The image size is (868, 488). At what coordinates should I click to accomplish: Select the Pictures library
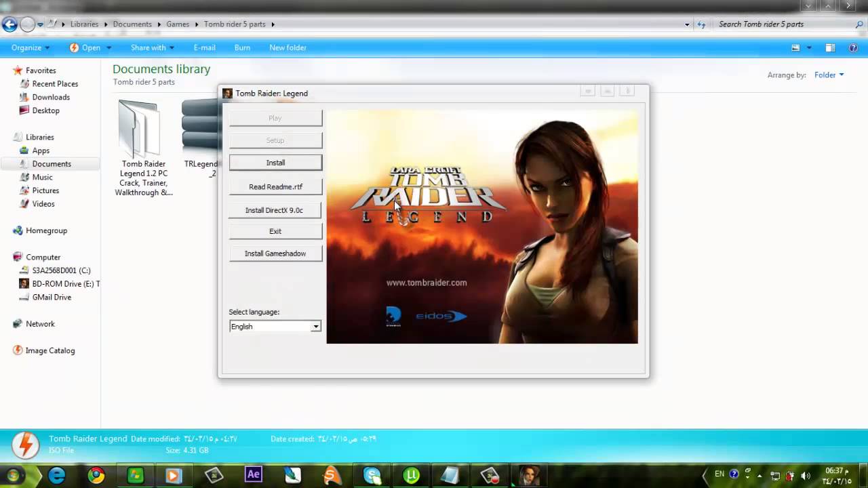(45, 190)
